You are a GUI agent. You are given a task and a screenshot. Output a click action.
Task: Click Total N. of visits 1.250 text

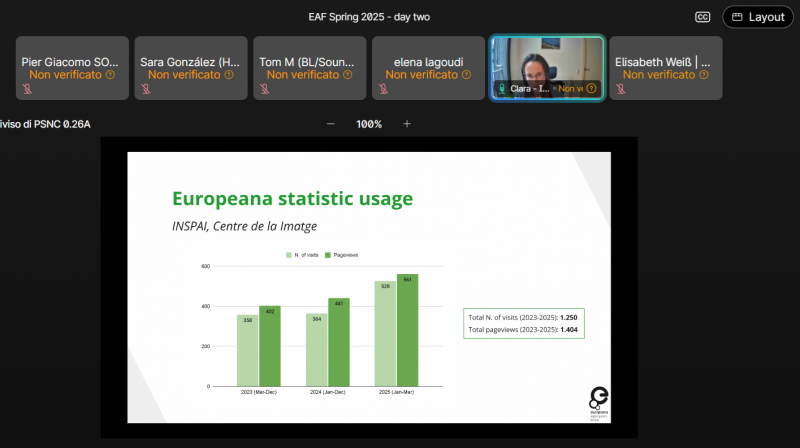[523, 317]
